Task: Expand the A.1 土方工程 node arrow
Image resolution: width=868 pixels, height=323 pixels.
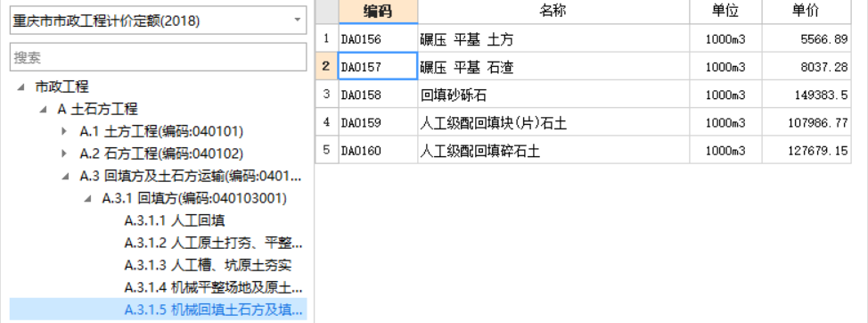Action: tap(65, 131)
